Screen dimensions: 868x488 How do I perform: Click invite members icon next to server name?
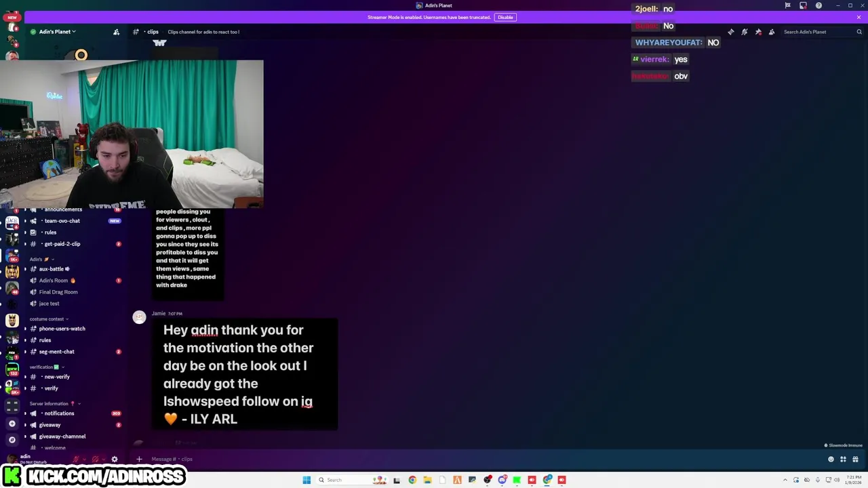(x=116, y=32)
